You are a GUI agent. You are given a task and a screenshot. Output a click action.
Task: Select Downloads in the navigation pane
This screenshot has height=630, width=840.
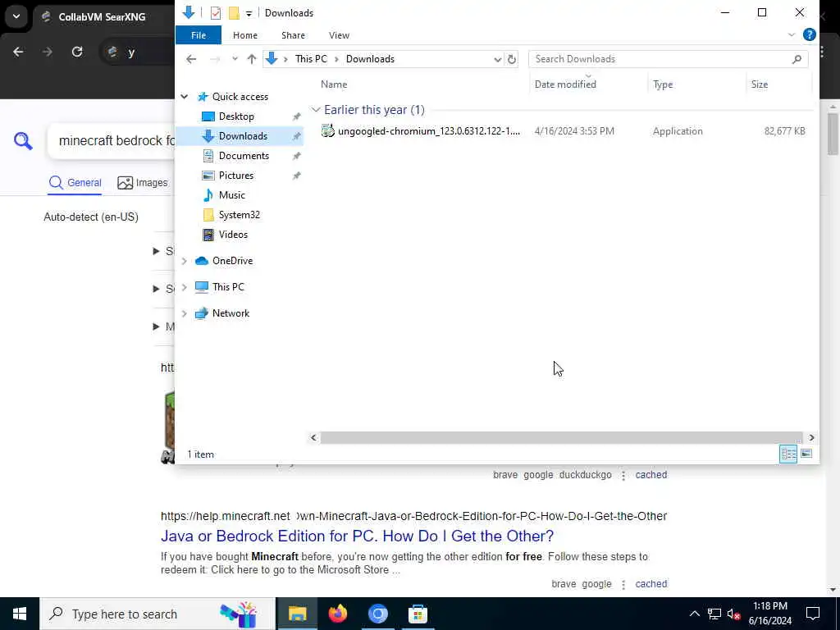(x=243, y=136)
